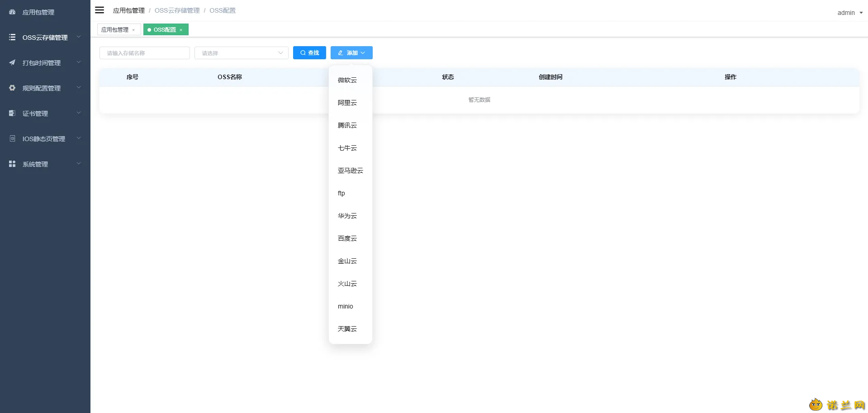The height and width of the screenshot is (413, 868).
Task: Close the 应用包管理 tab
Action: pos(133,30)
